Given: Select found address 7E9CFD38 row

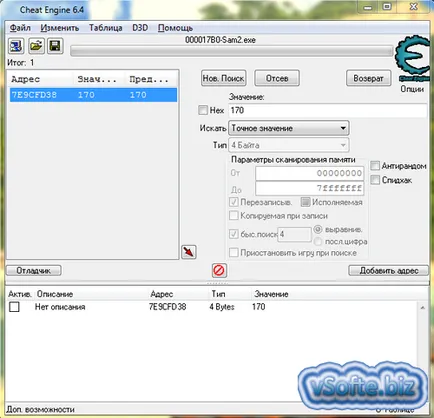Looking at the screenshot, I should point(93,95).
